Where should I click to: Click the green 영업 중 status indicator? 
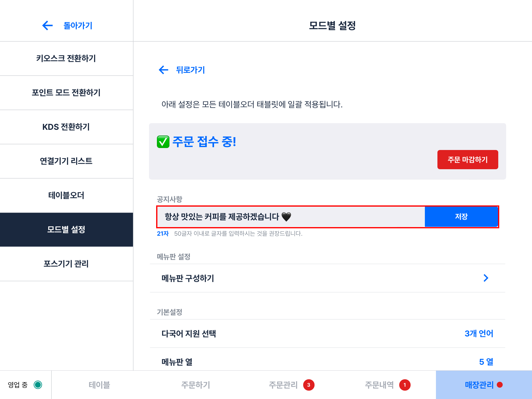coord(38,385)
